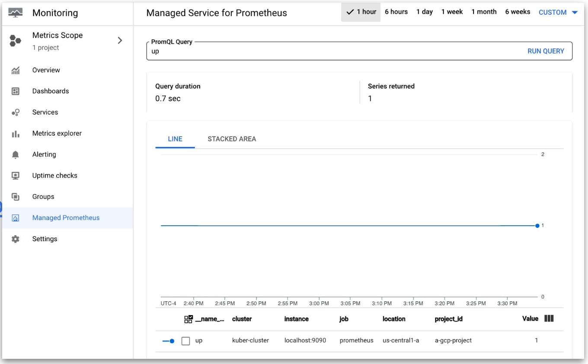Click the Uptime checks monitor icon
Viewport: 588px width, 364px height.
click(16, 176)
